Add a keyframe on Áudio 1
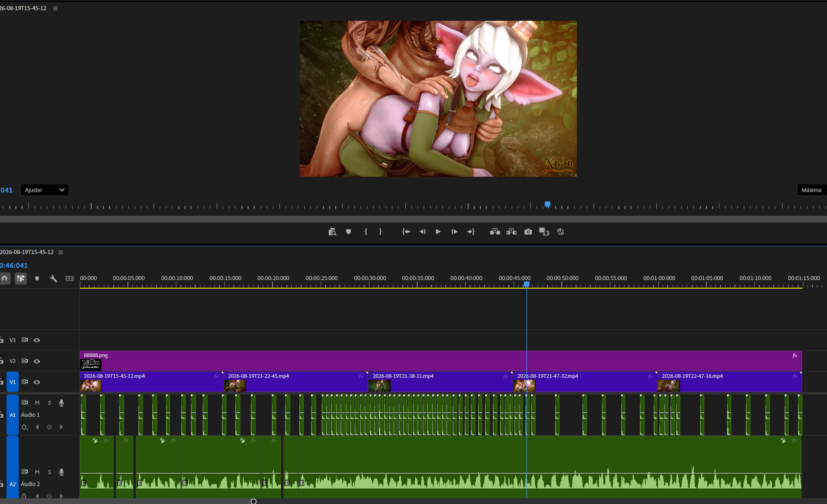The width and height of the screenshot is (827, 504). pyautogui.click(x=49, y=427)
